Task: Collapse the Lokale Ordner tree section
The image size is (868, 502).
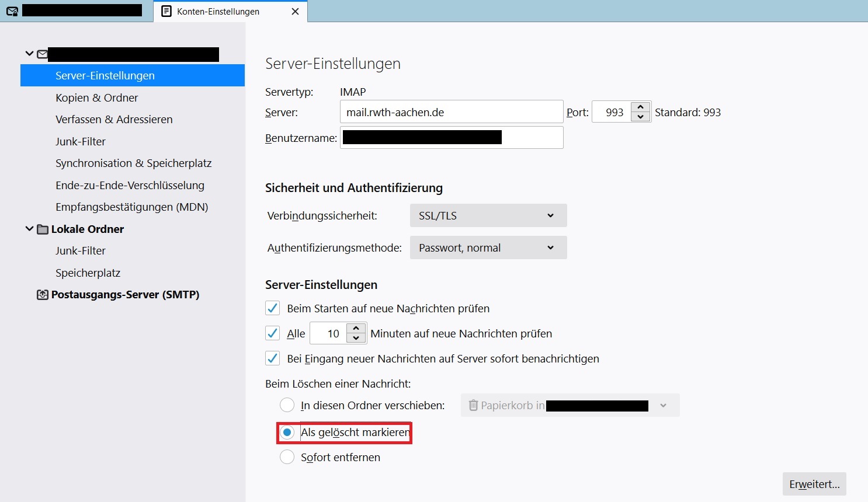Action: (x=29, y=229)
